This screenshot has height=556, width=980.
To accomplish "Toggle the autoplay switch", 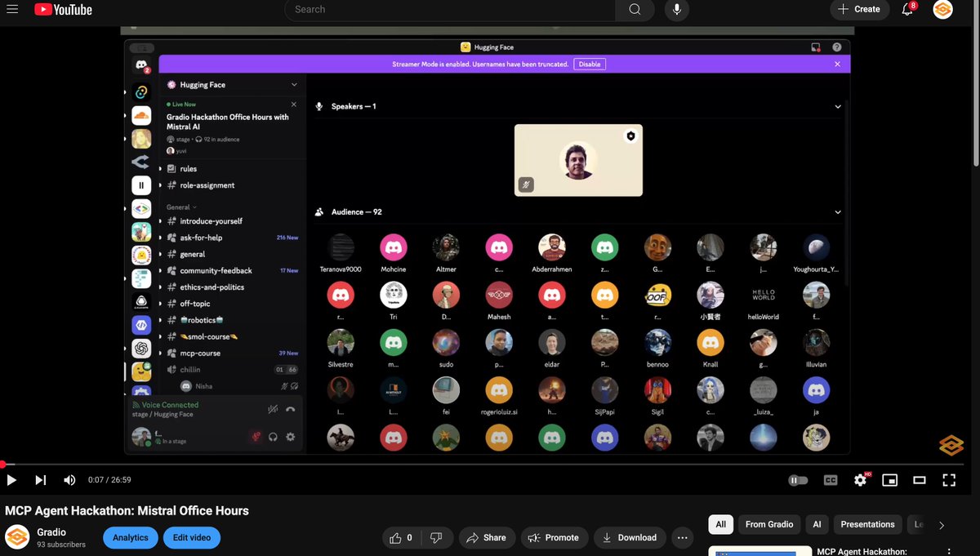I will [798, 480].
